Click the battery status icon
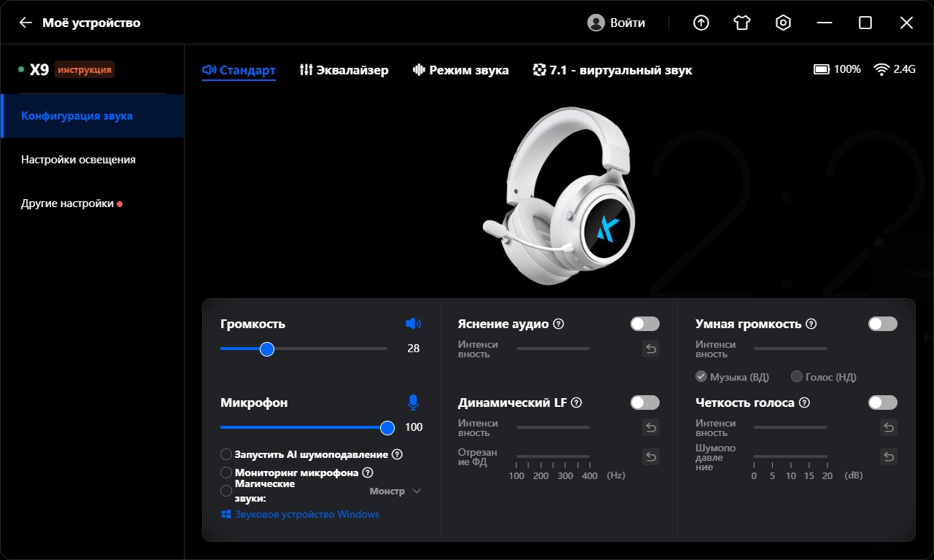Image resolution: width=934 pixels, height=560 pixels. [822, 69]
